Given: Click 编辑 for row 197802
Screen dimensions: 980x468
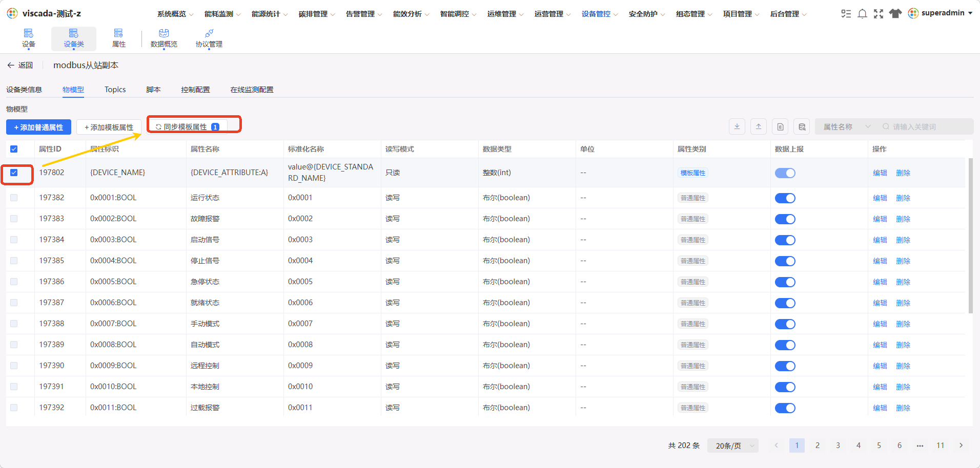Looking at the screenshot, I should (x=880, y=173).
